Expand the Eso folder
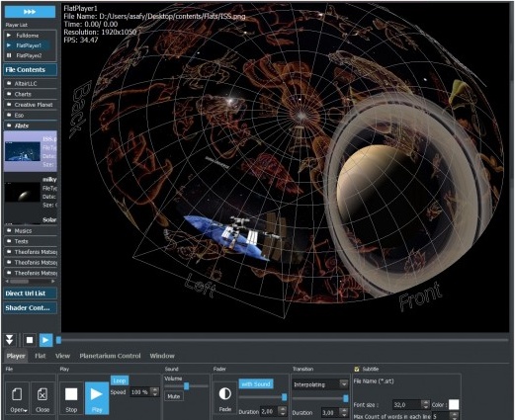This screenshot has width=515, height=420. click(31, 116)
